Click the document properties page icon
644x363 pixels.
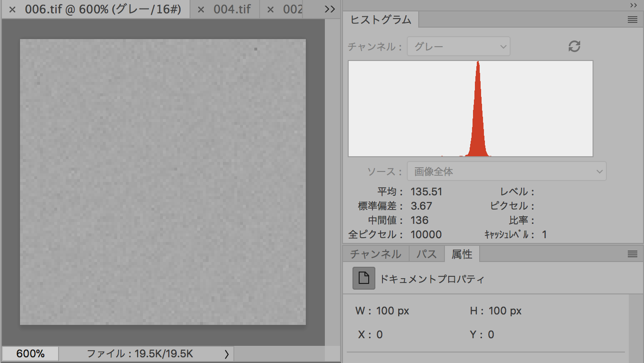[x=363, y=278]
